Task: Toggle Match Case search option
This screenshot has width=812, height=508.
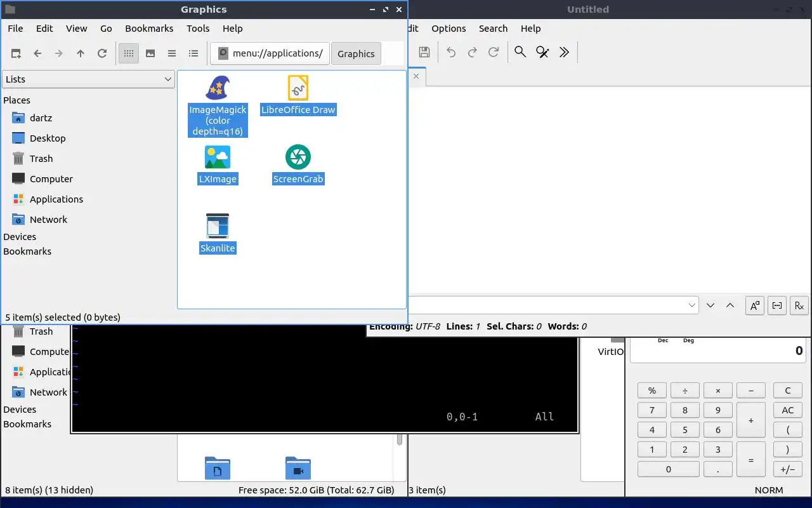Action: [755, 305]
